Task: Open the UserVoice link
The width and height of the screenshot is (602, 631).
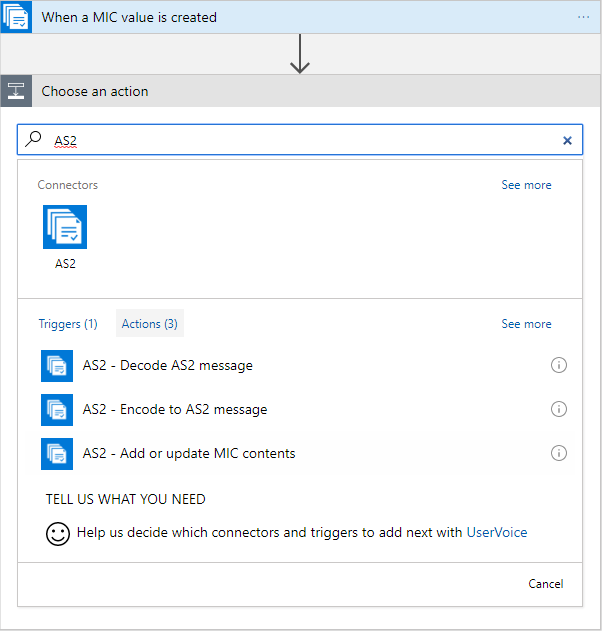Action: (497, 533)
